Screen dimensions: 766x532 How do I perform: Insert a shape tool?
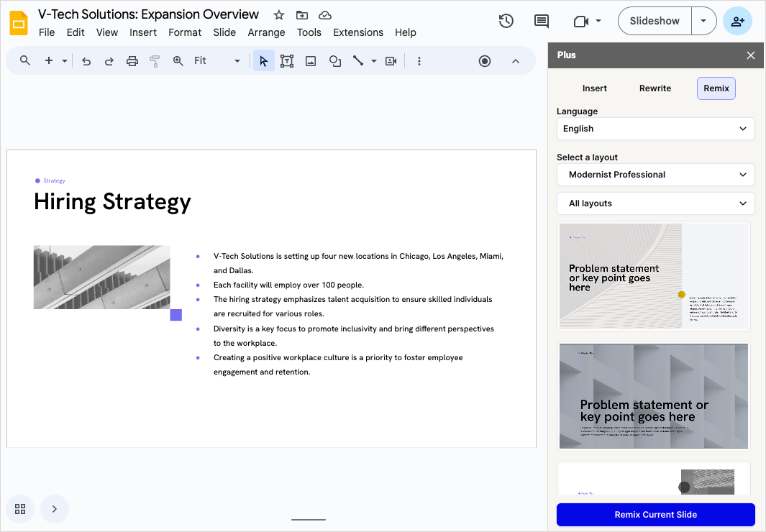[335, 61]
